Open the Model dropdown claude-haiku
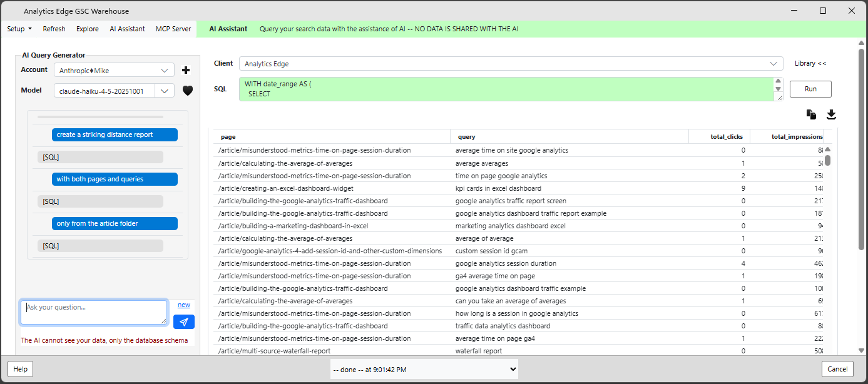 pos(114,91)
